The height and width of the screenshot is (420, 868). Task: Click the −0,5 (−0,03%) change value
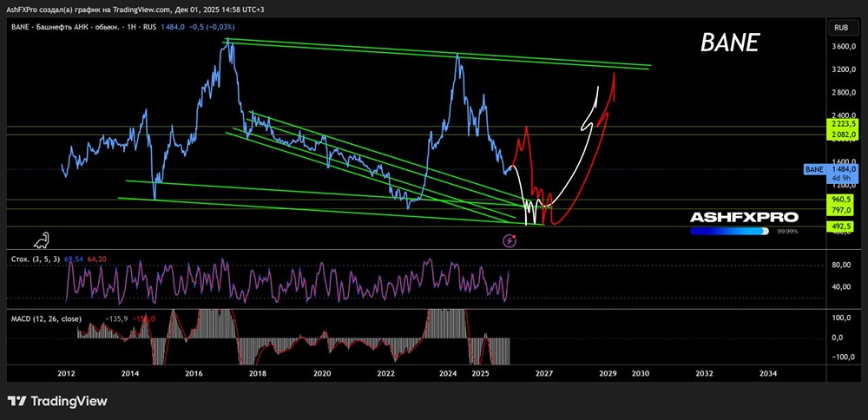(x=210, y=27)
